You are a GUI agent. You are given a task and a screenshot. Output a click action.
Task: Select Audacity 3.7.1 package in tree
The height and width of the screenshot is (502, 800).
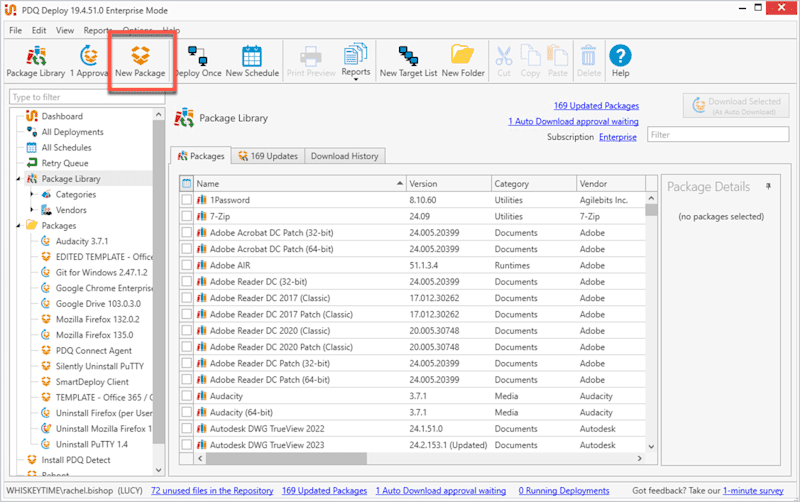(82, 241)
